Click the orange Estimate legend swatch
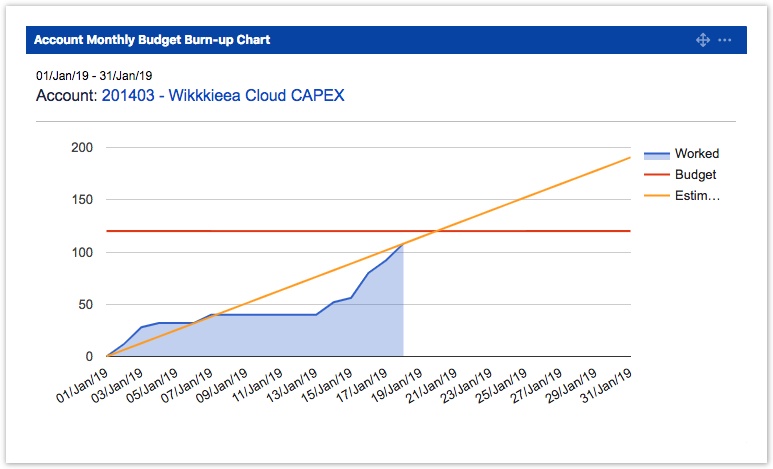This screenshot has height=469, width=773. coord(655,196)
